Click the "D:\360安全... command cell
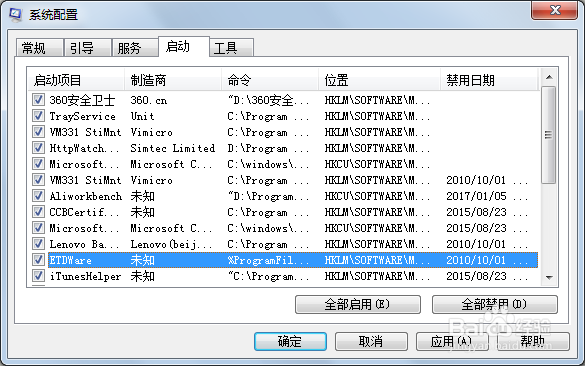 [x=268, y=100]
